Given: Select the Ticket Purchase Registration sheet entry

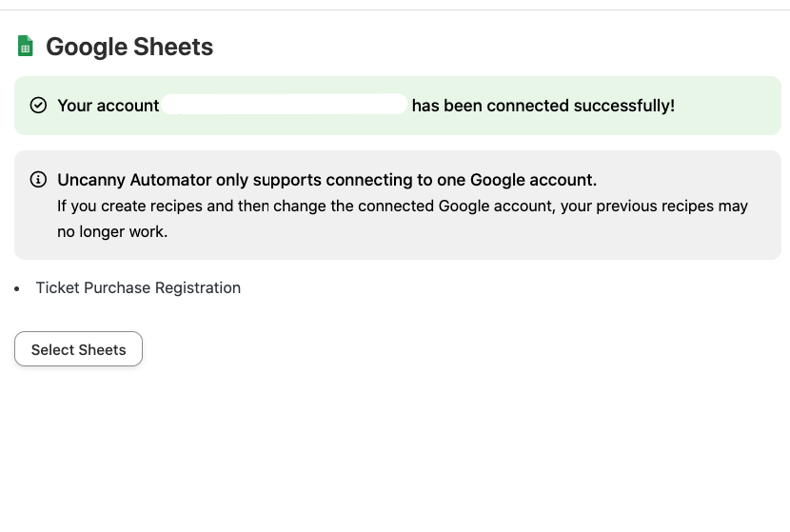Looking at the screenshot, I should pyautogui.click(x=138, y=287).
